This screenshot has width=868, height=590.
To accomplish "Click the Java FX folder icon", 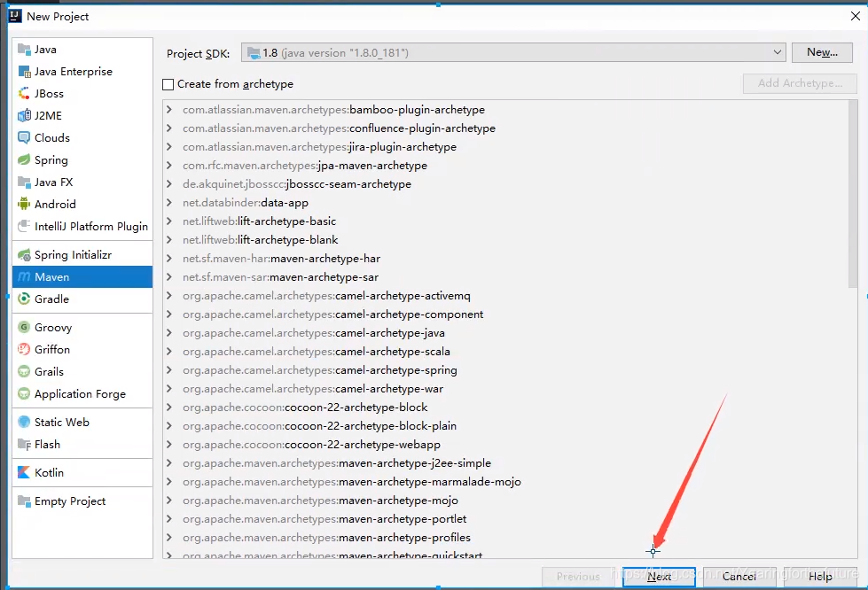I will 24,182.
